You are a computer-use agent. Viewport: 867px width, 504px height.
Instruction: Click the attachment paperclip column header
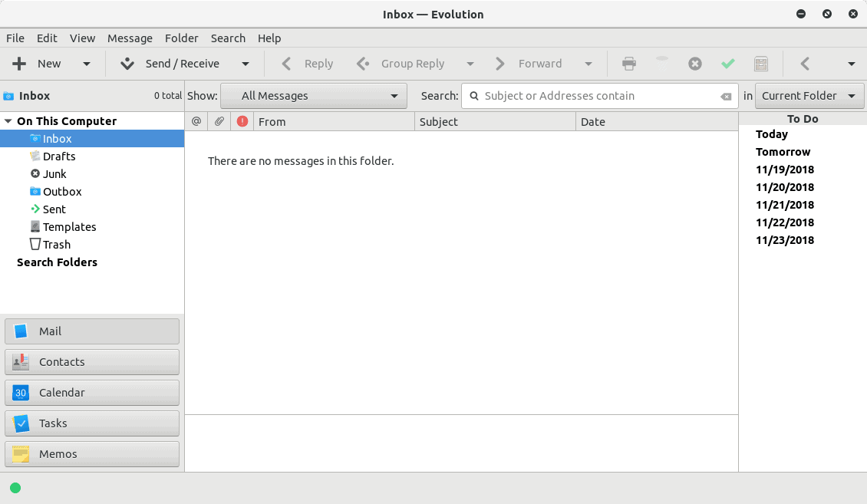point(219,121)
